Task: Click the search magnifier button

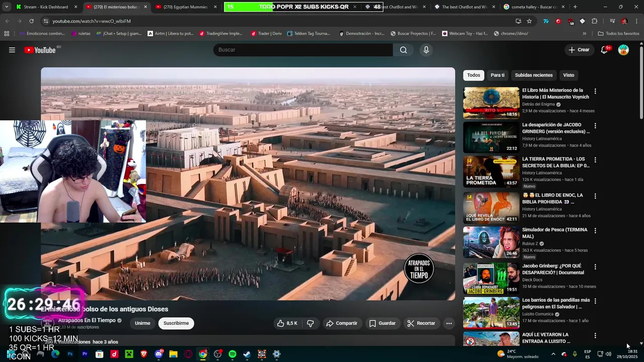Action: tap(404, 50)
